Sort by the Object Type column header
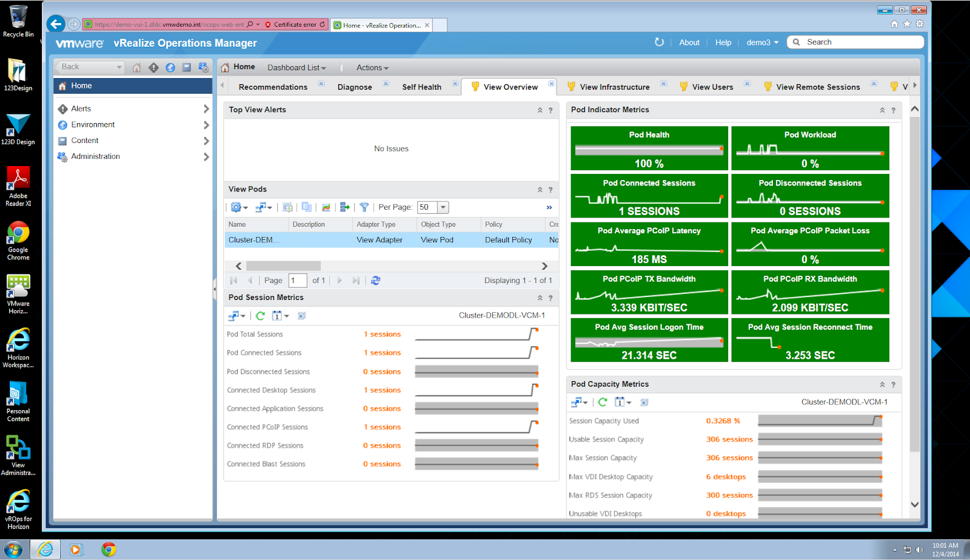Viewport: 970px width, 560px height. point(449,224)
